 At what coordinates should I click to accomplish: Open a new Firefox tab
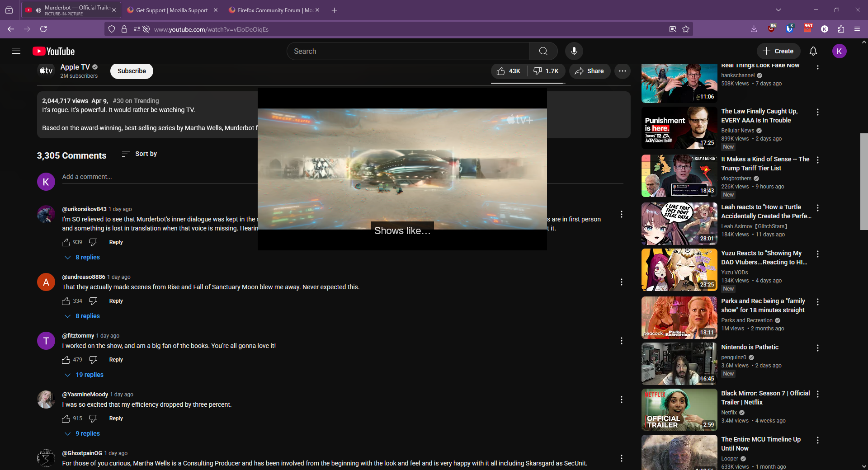(x=334, y=10)
